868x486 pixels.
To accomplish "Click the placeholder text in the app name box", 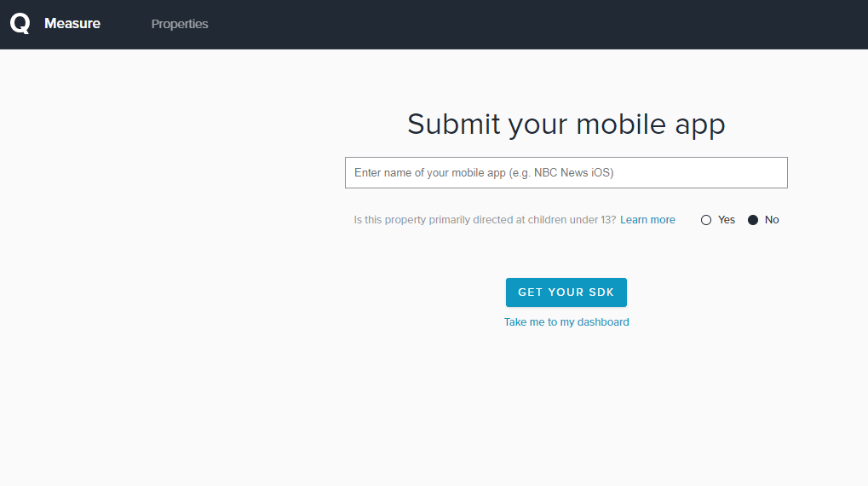I will 484,172.
